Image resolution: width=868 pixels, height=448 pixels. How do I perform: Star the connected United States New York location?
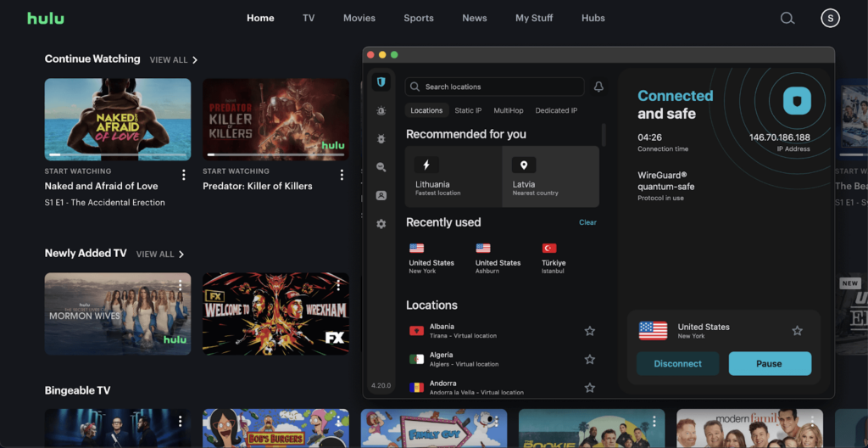[797, 331]
